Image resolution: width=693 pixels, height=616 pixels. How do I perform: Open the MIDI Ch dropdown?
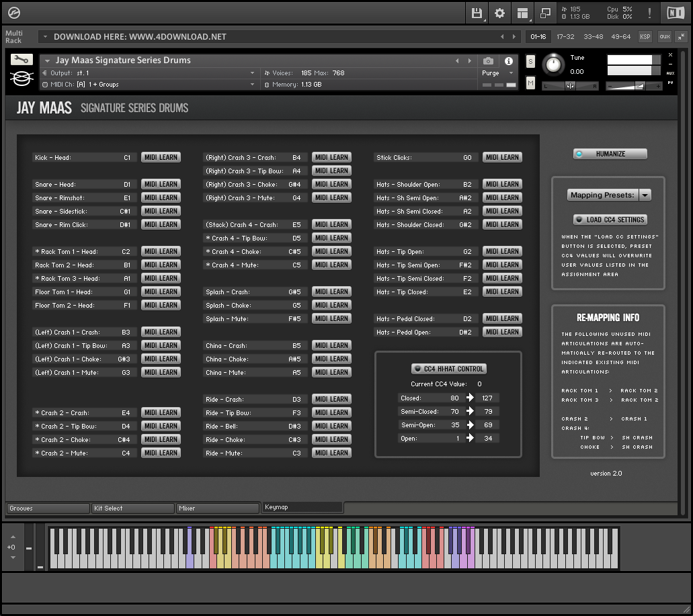(x=148, y=85)
